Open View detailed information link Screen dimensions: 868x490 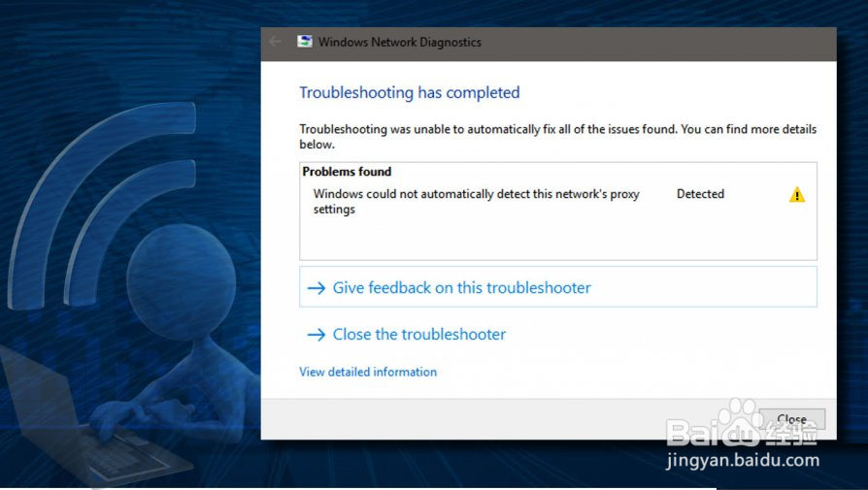(368, 372)
